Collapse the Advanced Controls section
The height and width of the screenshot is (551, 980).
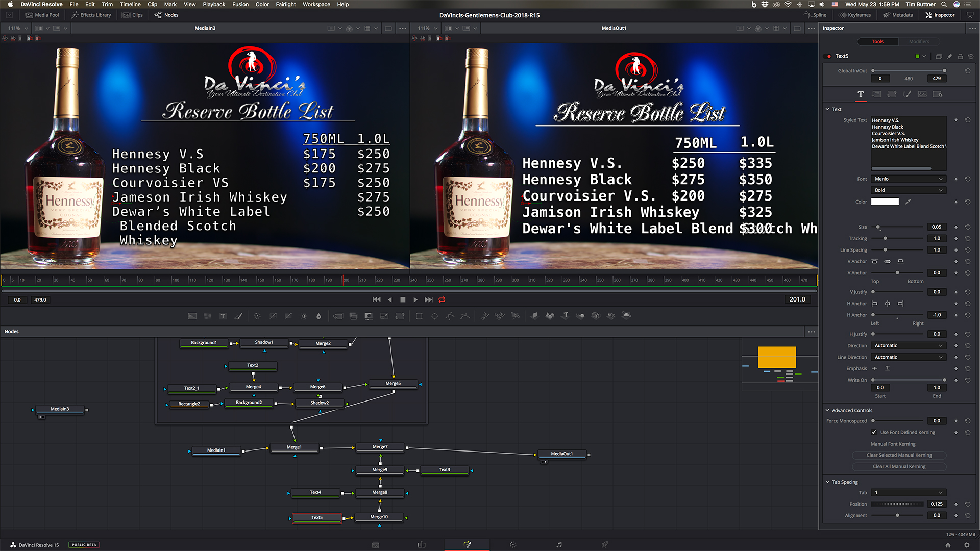click(827, 410)
